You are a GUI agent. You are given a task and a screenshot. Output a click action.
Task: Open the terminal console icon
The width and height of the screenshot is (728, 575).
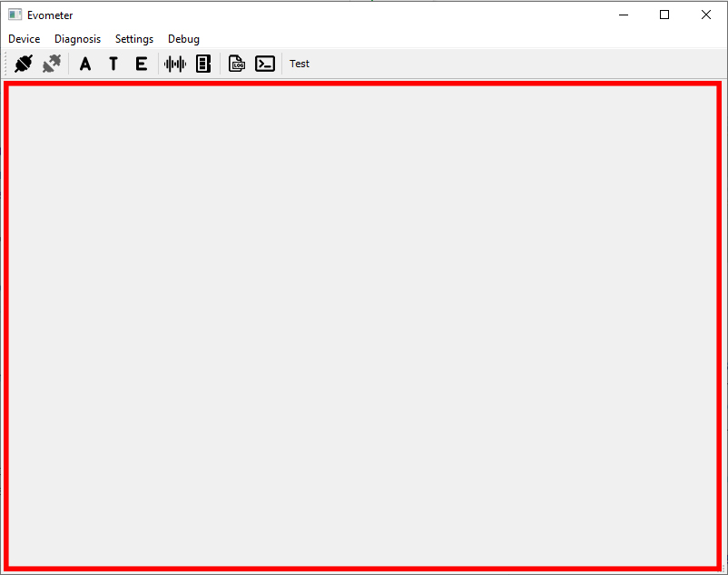[x=265, y=64]
